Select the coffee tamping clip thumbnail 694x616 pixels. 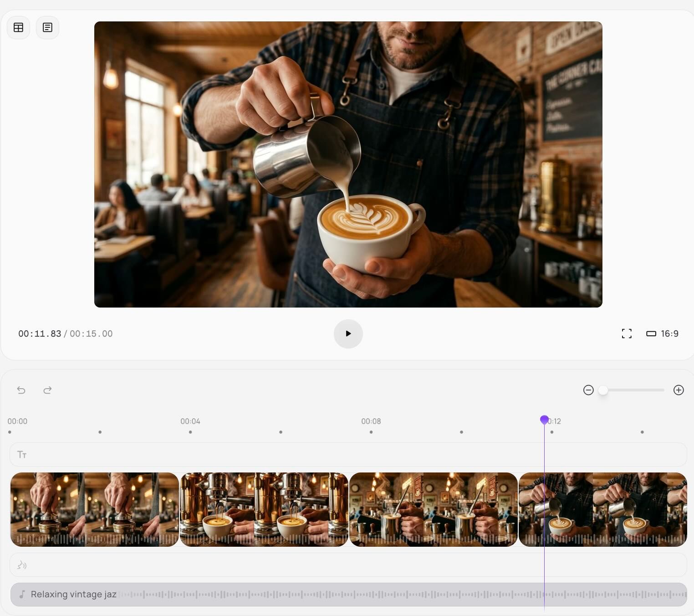coord(94,509)
